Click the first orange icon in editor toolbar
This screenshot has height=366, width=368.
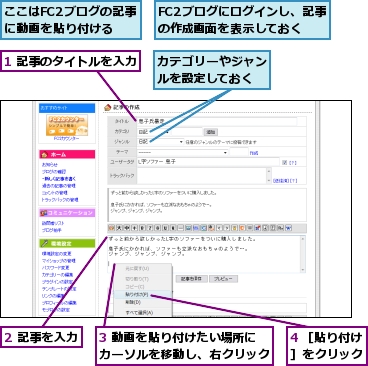coord(111,228)
